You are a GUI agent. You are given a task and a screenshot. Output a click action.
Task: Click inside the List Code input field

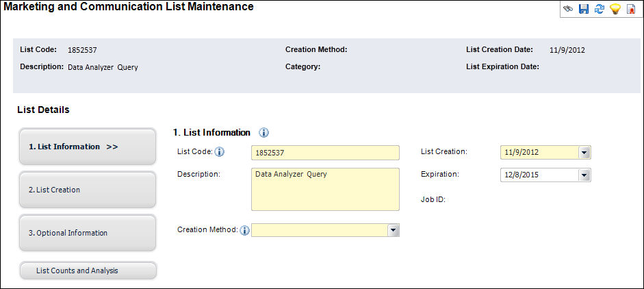[324, 153]
